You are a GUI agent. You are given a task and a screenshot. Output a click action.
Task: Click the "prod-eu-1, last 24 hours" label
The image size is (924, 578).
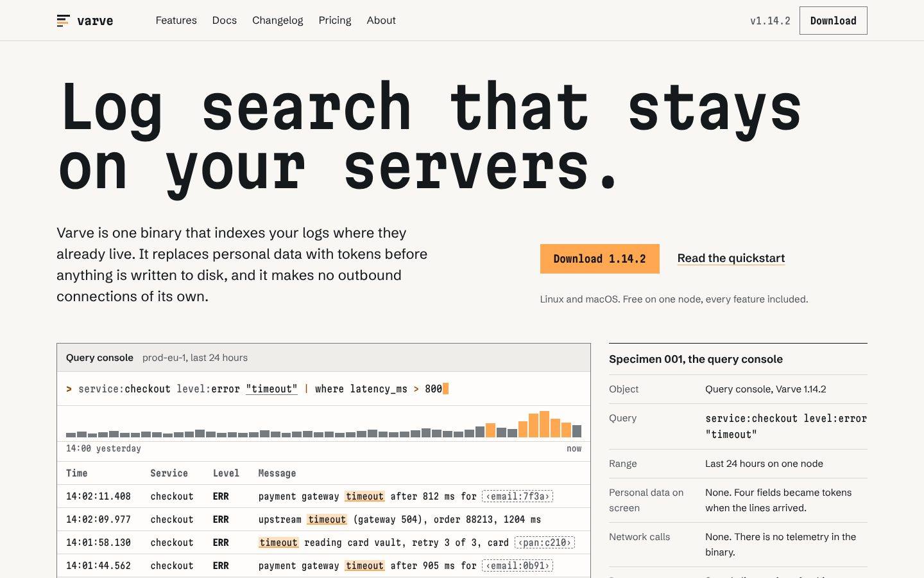(x=195, y=358)
